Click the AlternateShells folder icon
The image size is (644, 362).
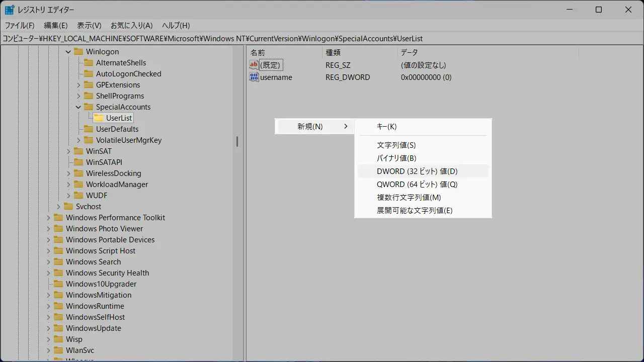click(89, 63)
